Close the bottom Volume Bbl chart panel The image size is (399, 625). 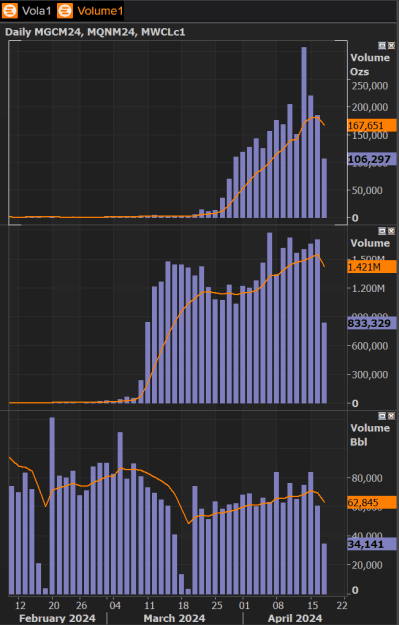pyautogui.click(x=391, y=416)
